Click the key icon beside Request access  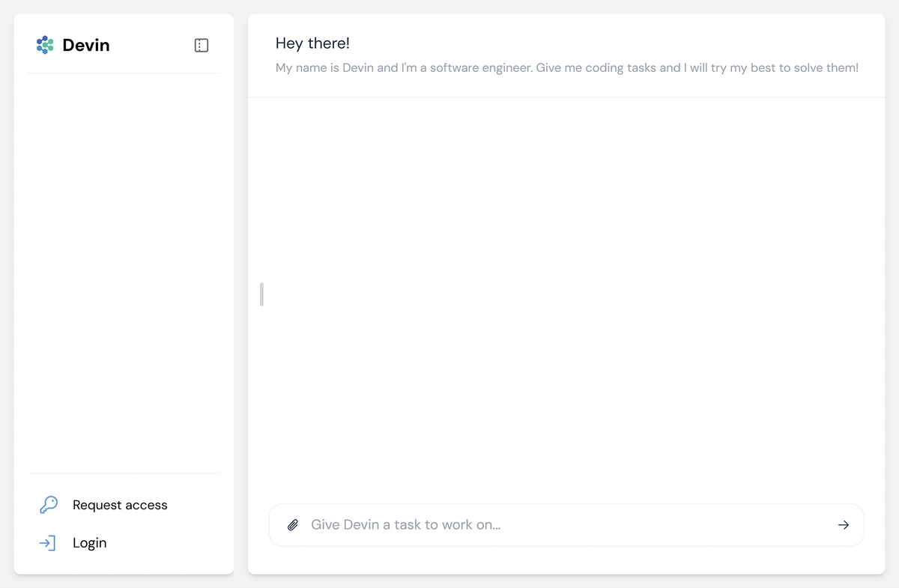click(x=49, y=505)
